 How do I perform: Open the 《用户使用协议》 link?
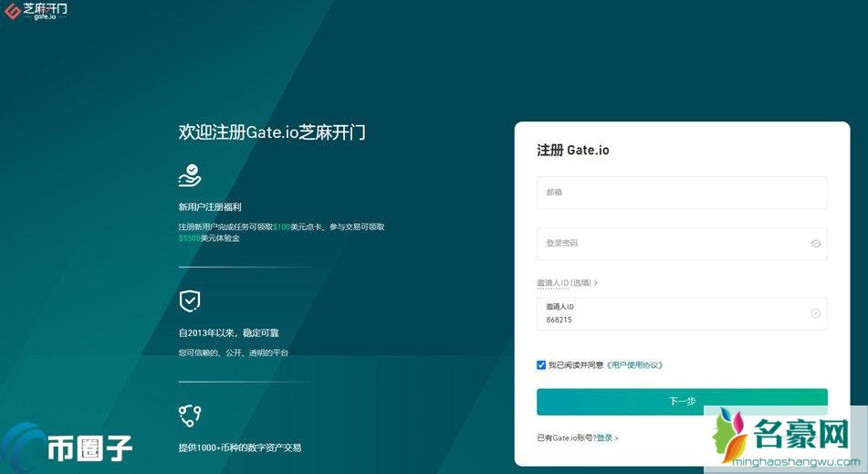634,365
